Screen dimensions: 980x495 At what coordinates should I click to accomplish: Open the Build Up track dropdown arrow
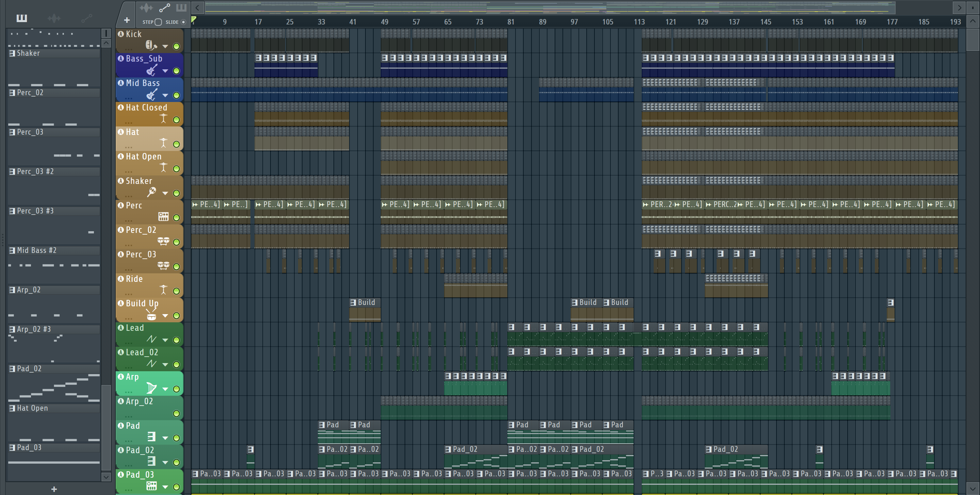tap(165, 315)
